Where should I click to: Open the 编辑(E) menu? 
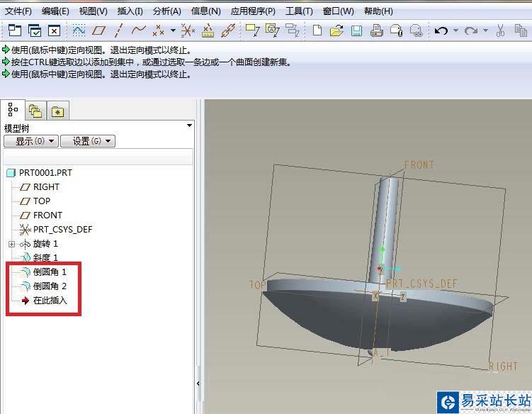coord(55,11)
